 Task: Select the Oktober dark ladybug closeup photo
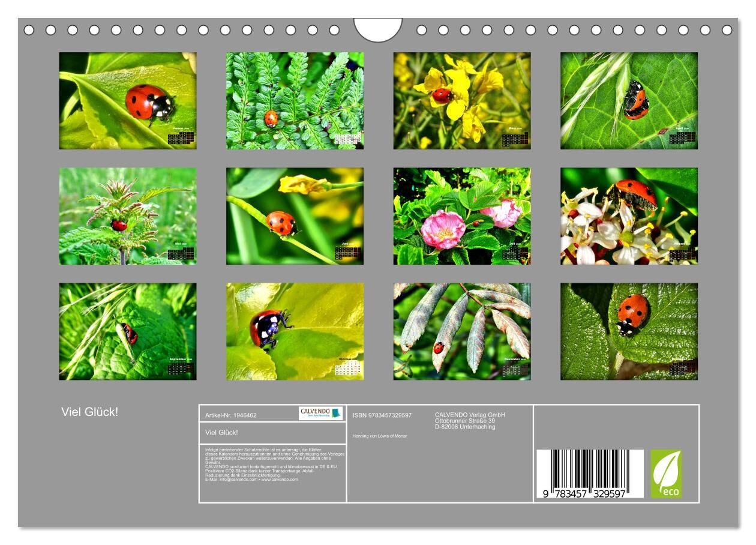click(x=295, y=331)
